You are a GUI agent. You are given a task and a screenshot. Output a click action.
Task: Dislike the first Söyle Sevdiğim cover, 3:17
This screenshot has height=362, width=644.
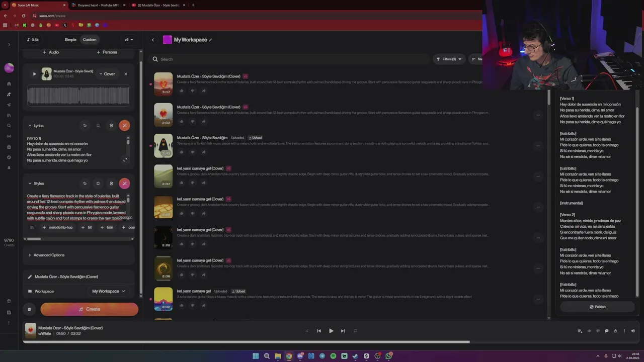point(193,90)
